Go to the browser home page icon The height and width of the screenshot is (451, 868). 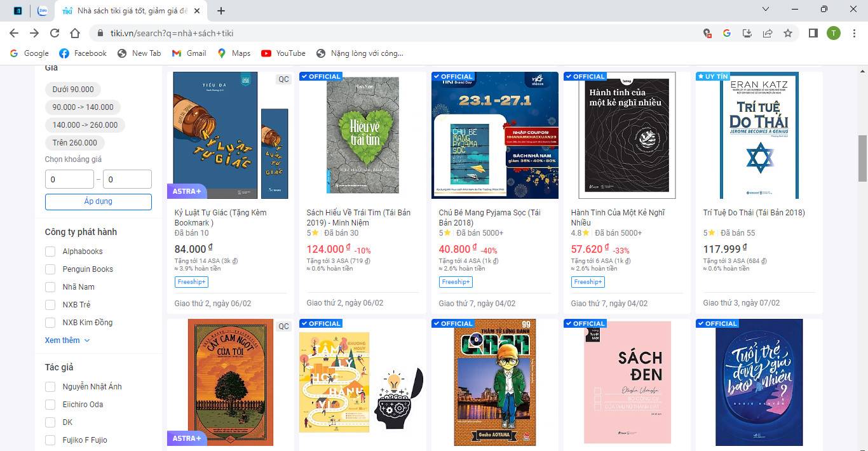(x=75, y=33)
